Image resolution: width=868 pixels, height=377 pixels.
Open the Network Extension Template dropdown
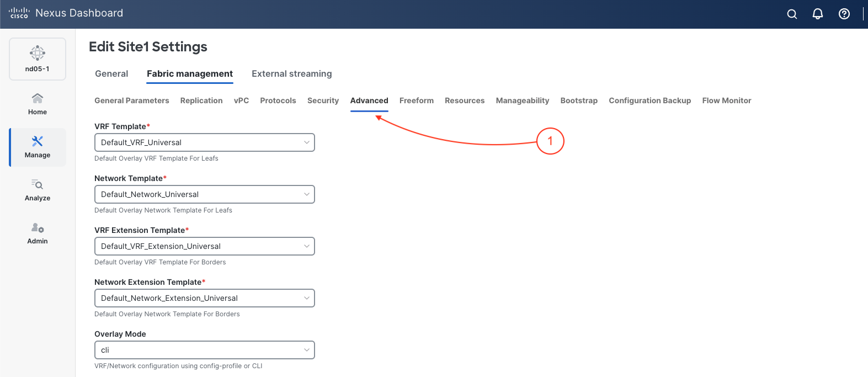point(204,298)
